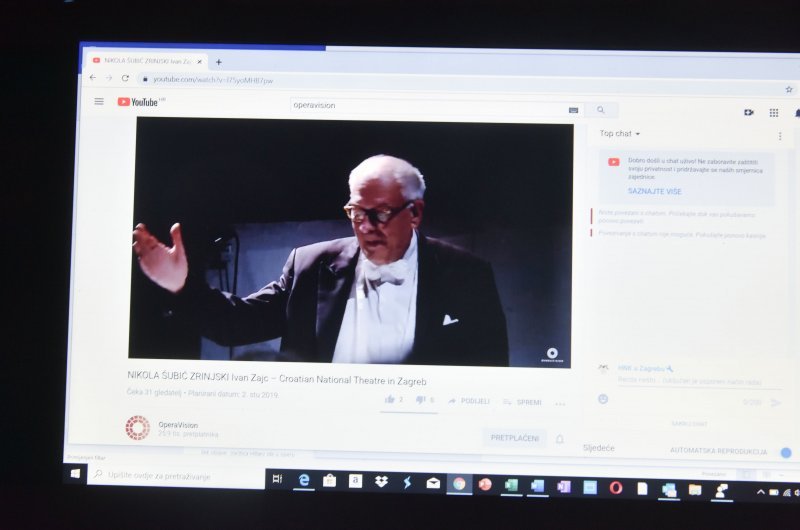Click SAZNAJTE VIŠE link in chat notice

655,191
